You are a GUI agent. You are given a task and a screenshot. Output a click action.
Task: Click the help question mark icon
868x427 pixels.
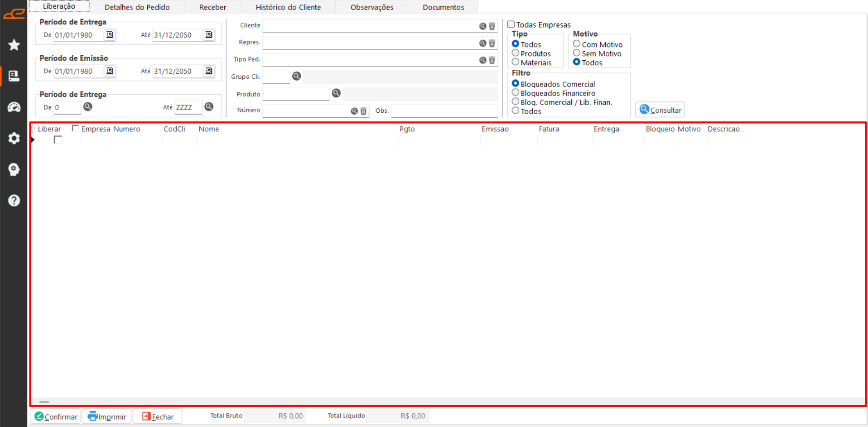tap(14, 200)
